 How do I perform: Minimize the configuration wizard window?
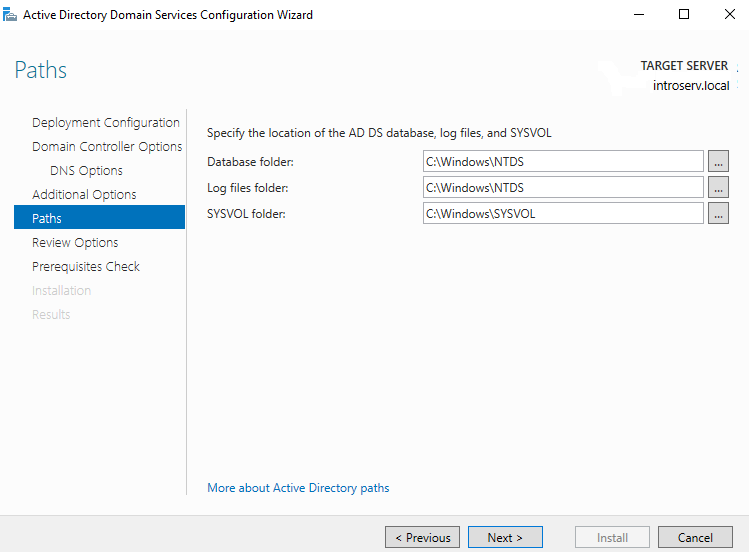[x=638, y=15]
